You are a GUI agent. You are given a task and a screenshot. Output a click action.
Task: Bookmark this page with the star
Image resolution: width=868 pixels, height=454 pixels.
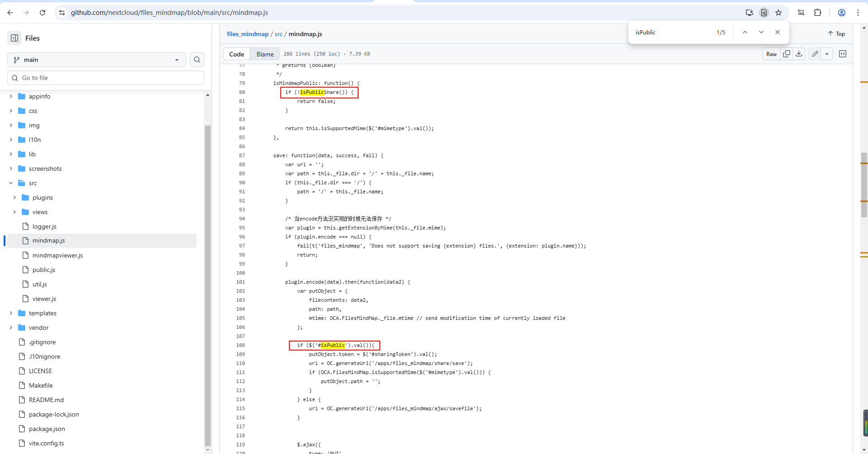778,13
